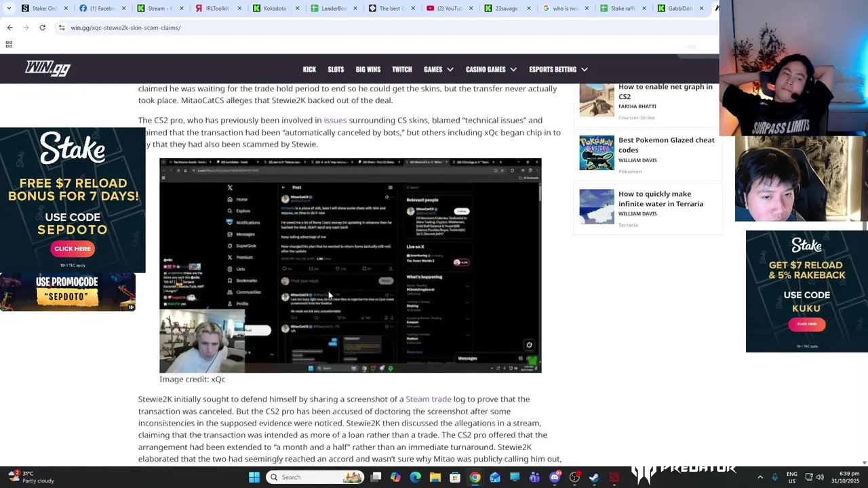Click the Terraria infinite water thumbnail
The height and width of the screenshot is (488, 868).
point(597,206)
